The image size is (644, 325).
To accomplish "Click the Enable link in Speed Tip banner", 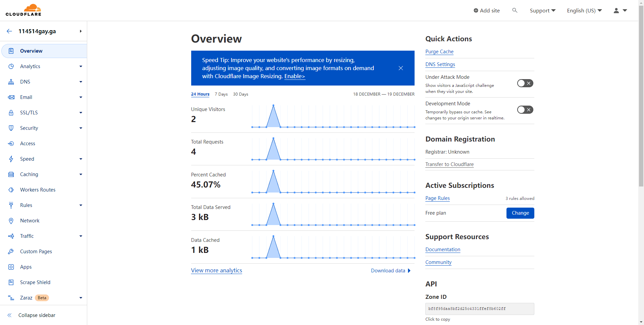I will tap(294, 76).
